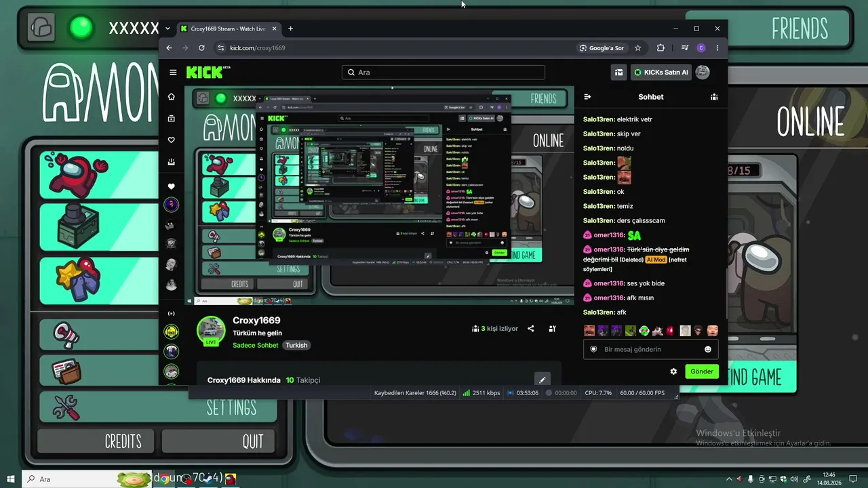Screen dimensions: 868x488
Task: Reload the kick.com page
Action: point(201,48)
